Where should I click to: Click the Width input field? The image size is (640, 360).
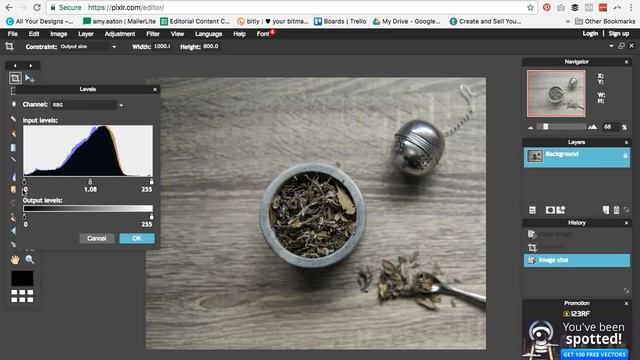[x=162, y=47]
